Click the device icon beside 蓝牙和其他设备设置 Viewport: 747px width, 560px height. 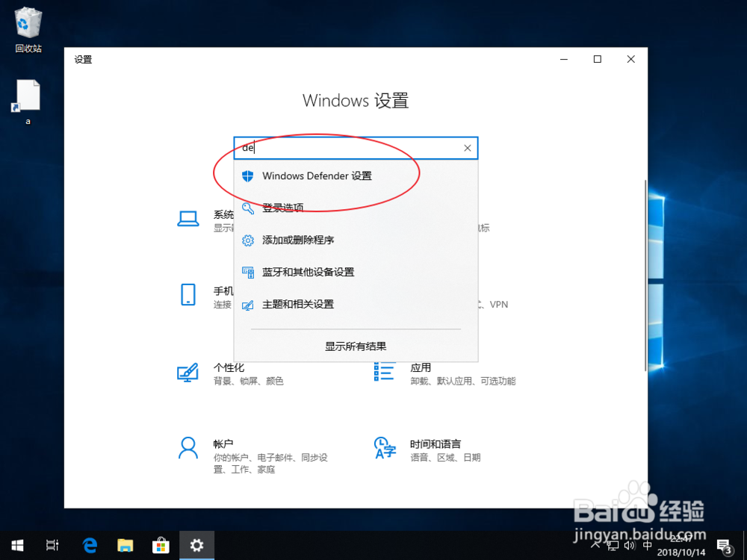tap(248, 273)
